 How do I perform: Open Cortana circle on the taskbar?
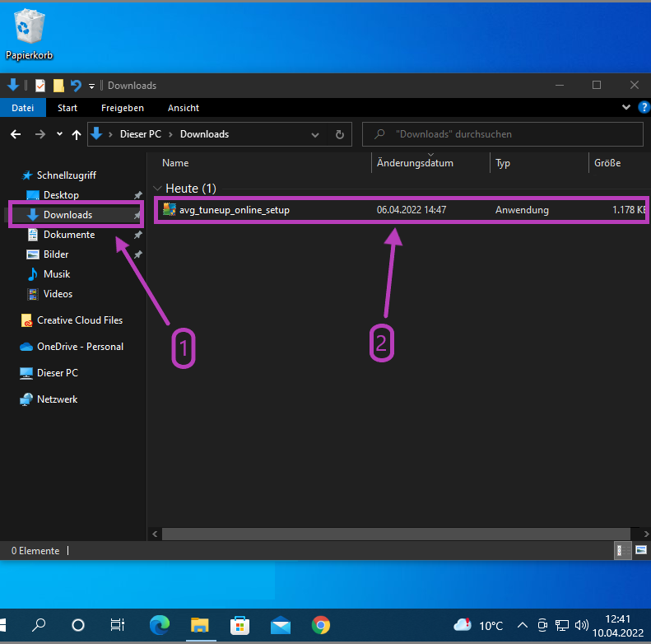pyautogui.click(x=78, y=625)
